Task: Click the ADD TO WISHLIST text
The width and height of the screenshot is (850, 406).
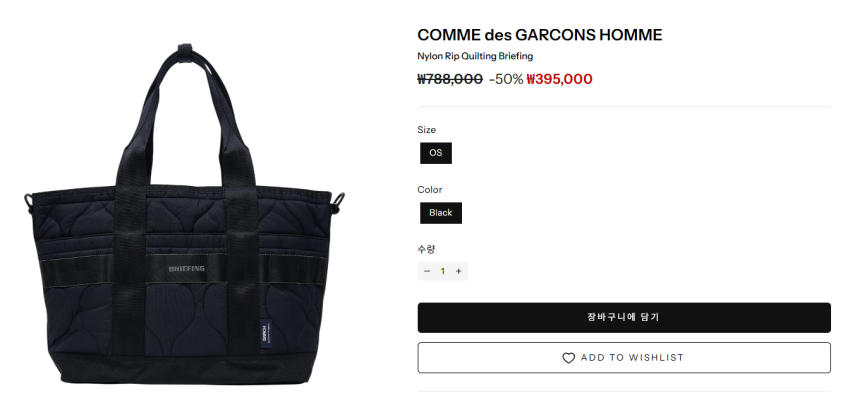Action: coord(632,358)
